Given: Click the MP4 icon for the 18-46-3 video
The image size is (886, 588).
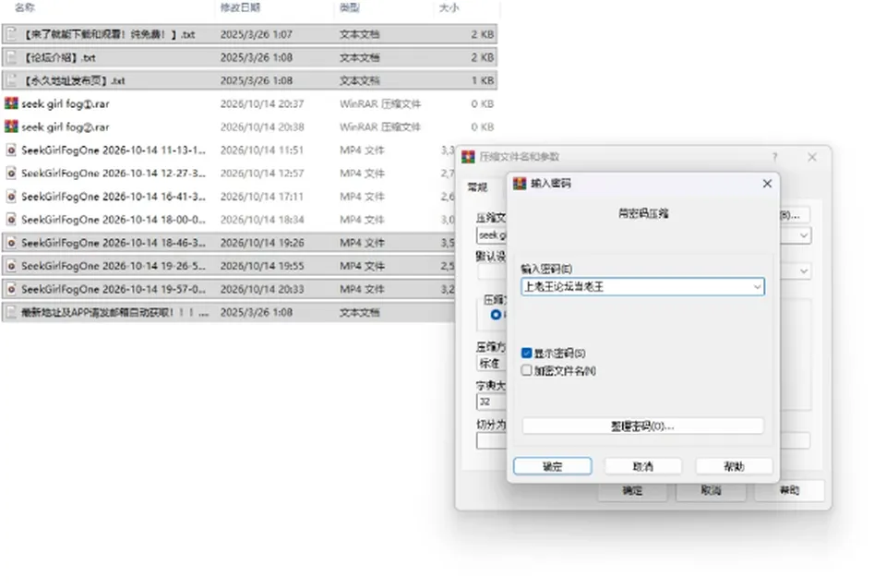Looking at the screenshot, I should pyautogui.click(x=11, y=243).
